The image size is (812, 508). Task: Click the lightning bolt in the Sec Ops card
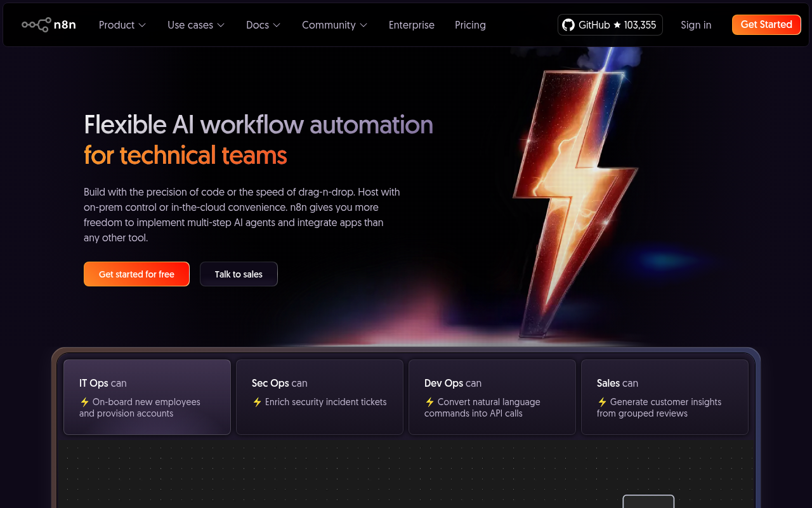[257, 402]
